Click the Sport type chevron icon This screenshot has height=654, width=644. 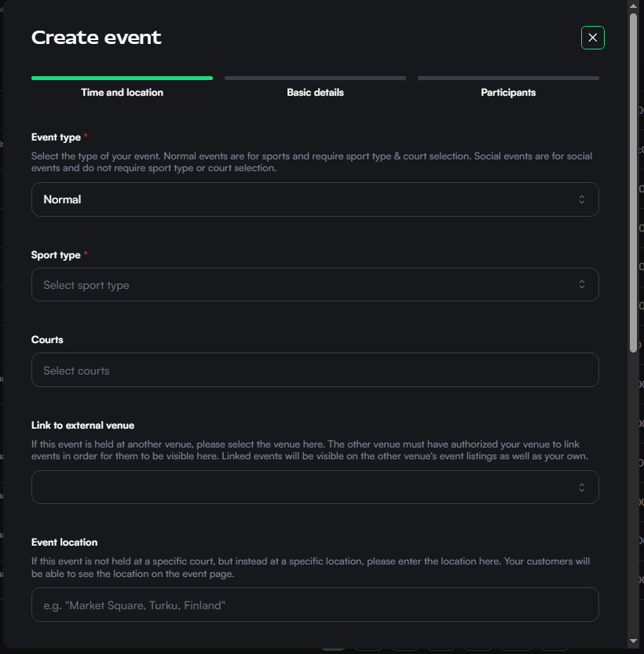click(x=582, y=284)
